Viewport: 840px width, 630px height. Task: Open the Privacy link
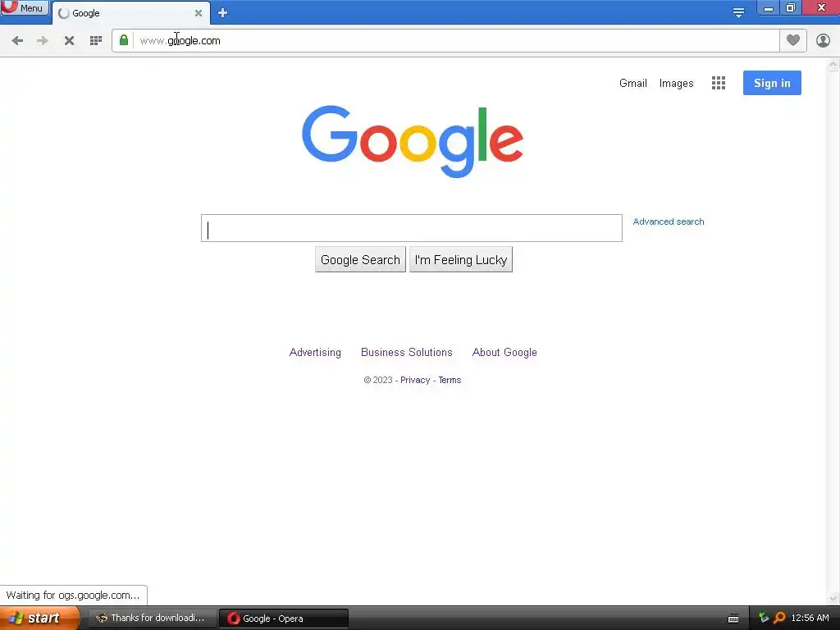pyautogui.click(x=415, y=380)
